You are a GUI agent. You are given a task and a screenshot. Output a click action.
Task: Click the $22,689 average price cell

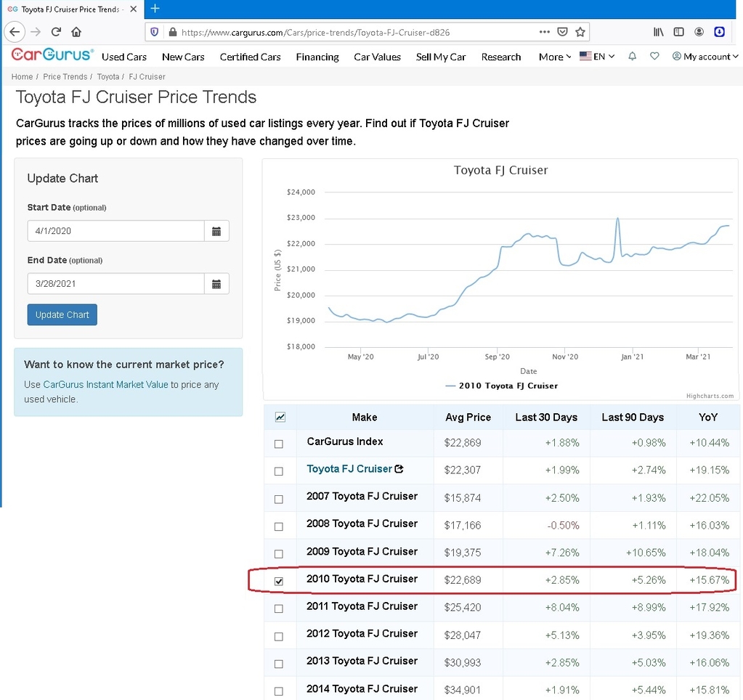[x=463, y=580]
